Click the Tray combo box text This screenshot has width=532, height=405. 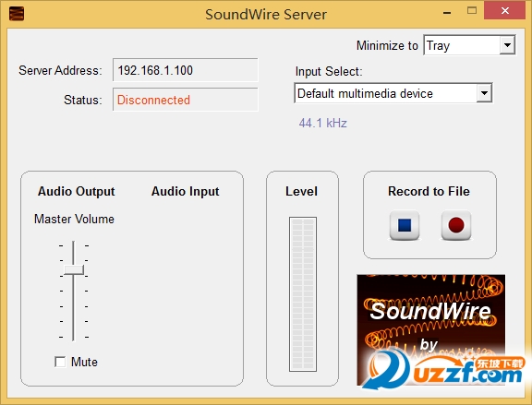pyautogui.click(x=438, y=45)
